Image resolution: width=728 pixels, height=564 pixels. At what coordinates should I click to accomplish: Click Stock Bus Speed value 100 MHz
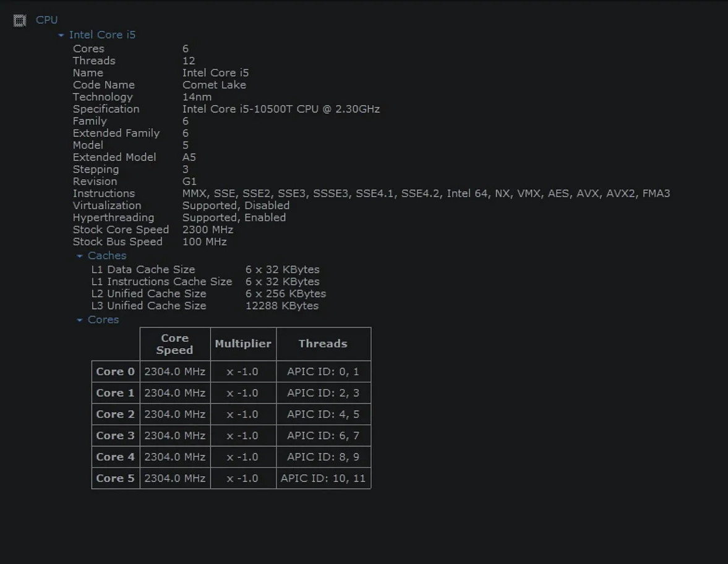204,242
